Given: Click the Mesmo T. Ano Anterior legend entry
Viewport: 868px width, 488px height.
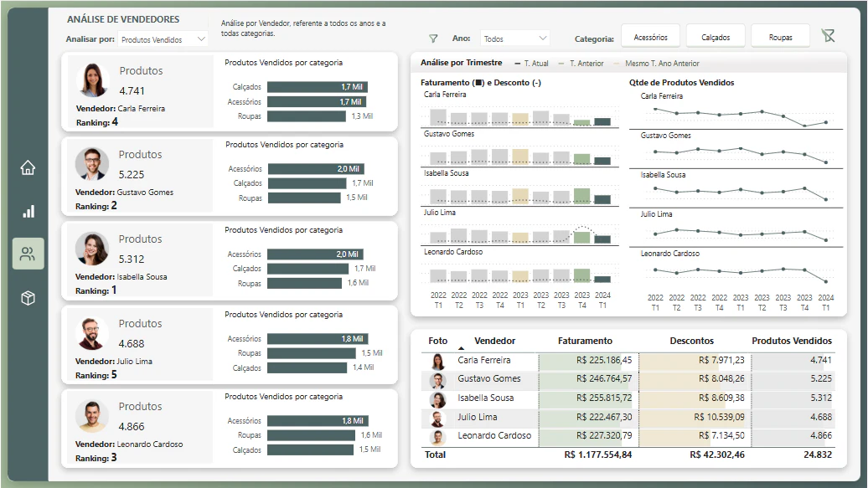Looking at the screenshot, I should point(657,64).
